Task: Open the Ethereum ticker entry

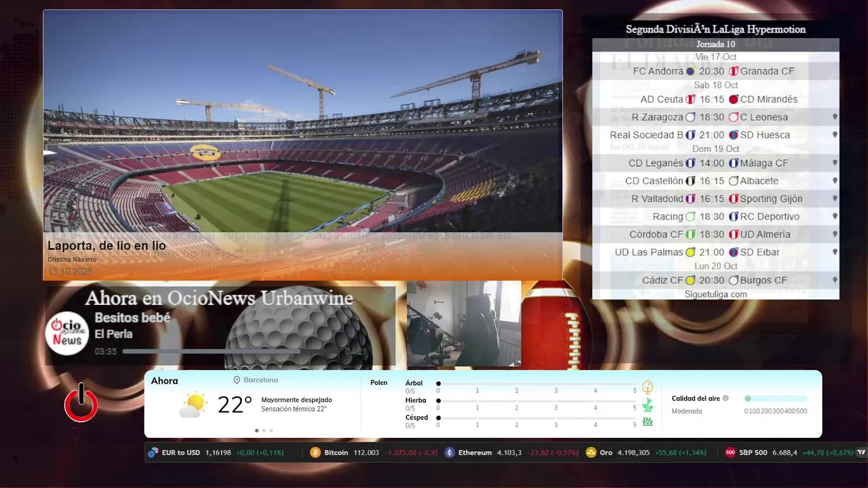Action: click(x=511, y=453)
